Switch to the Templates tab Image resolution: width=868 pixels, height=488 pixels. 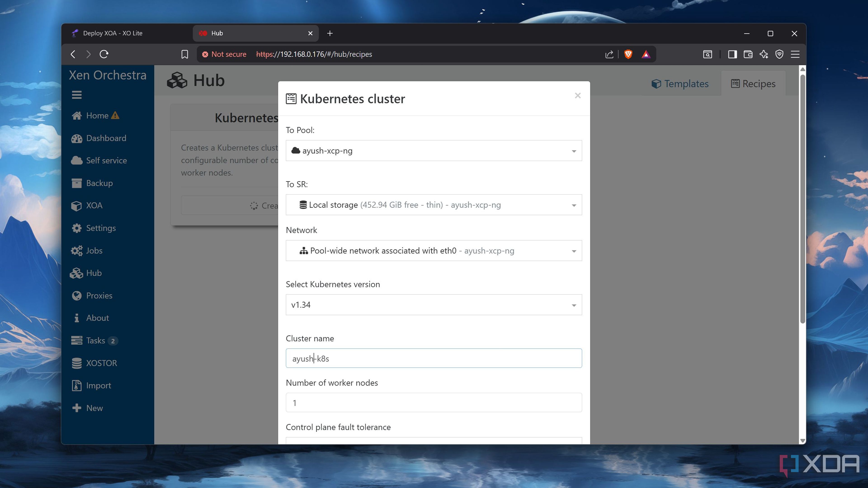[680, 84]
